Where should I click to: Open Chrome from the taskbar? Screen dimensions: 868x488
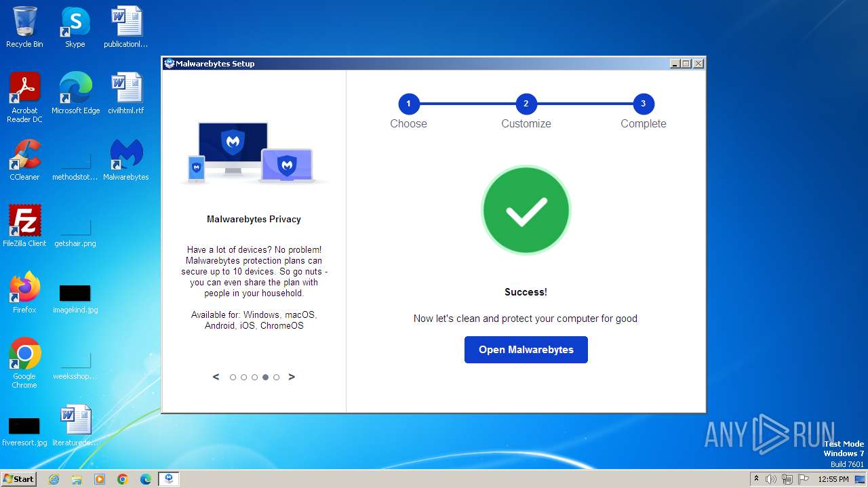(123, 479)
